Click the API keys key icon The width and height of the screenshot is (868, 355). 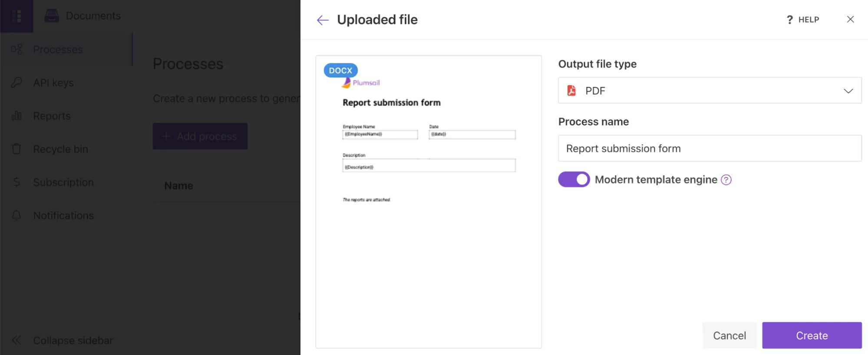point(17,82)
